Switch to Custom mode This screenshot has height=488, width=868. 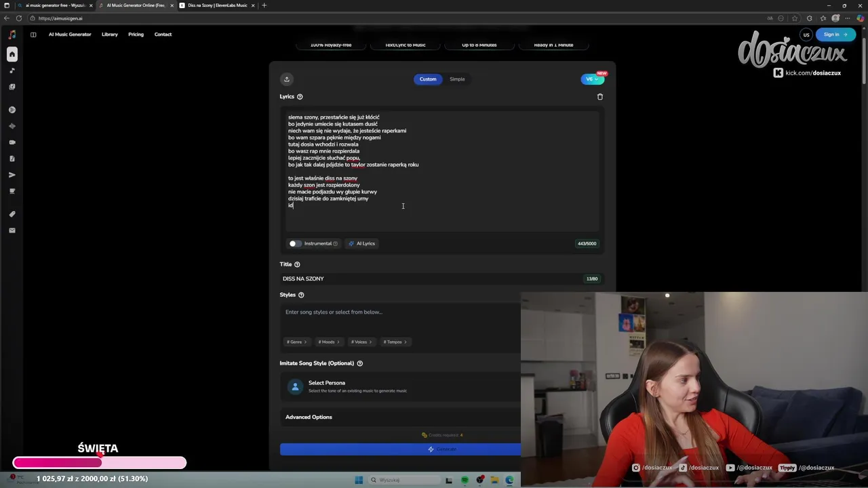pos(428,79)
